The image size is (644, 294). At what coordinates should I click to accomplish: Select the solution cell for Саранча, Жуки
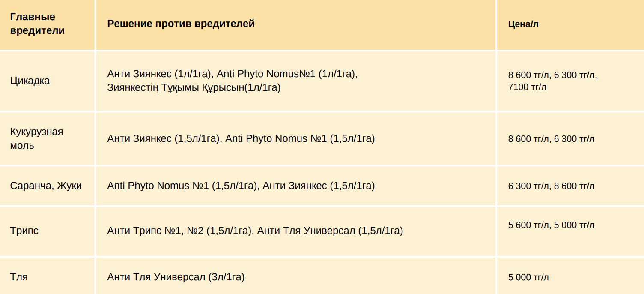(x=241, y=186)
